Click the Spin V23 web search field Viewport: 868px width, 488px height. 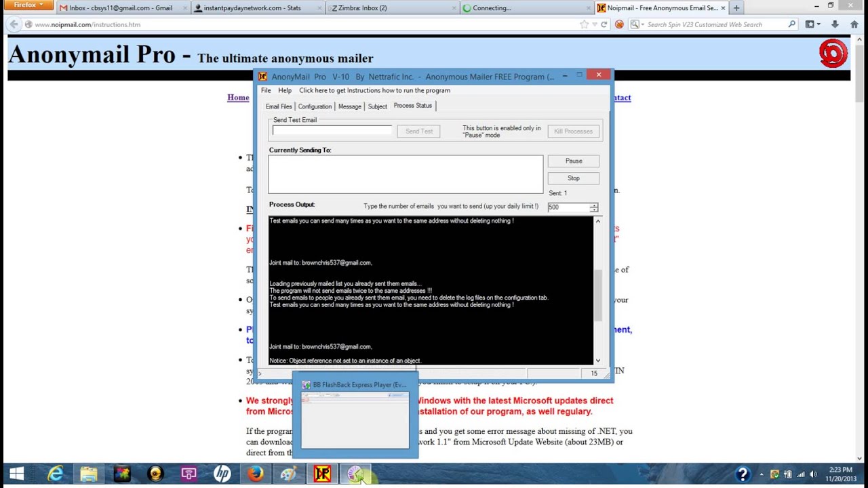[715, 24]
